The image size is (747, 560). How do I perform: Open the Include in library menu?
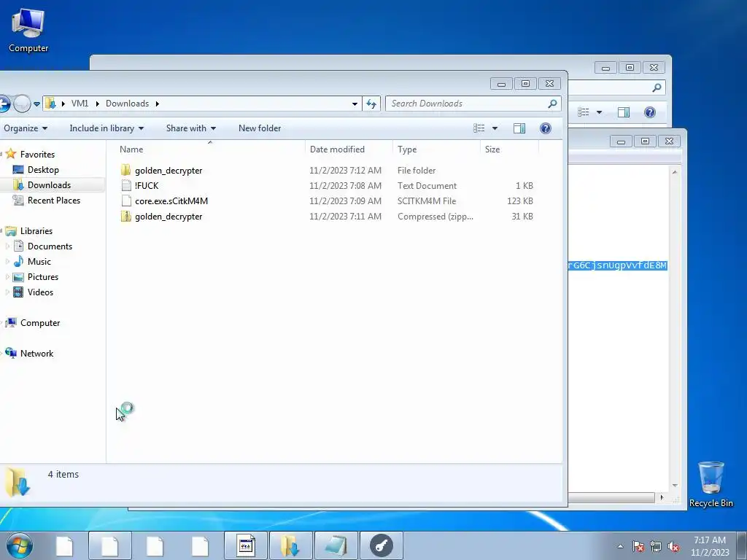click(107, 128)
